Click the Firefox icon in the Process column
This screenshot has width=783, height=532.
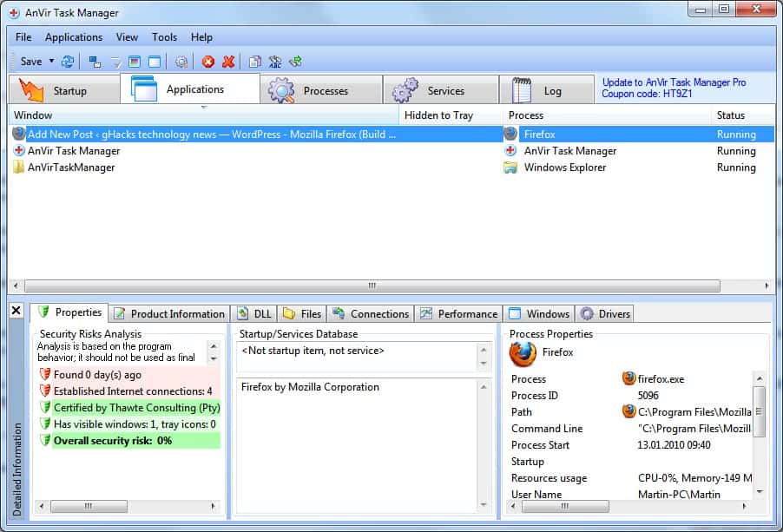[x=510, y=134]
